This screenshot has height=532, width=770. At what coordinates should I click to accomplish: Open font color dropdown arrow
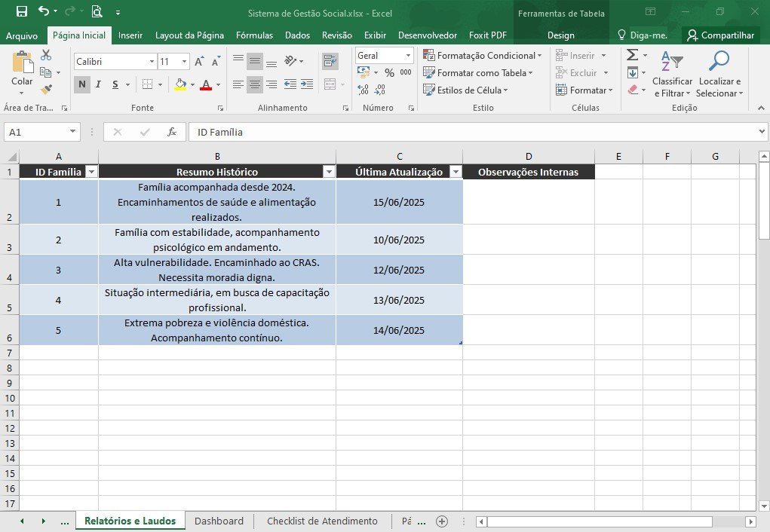click(x=218, y=85)
